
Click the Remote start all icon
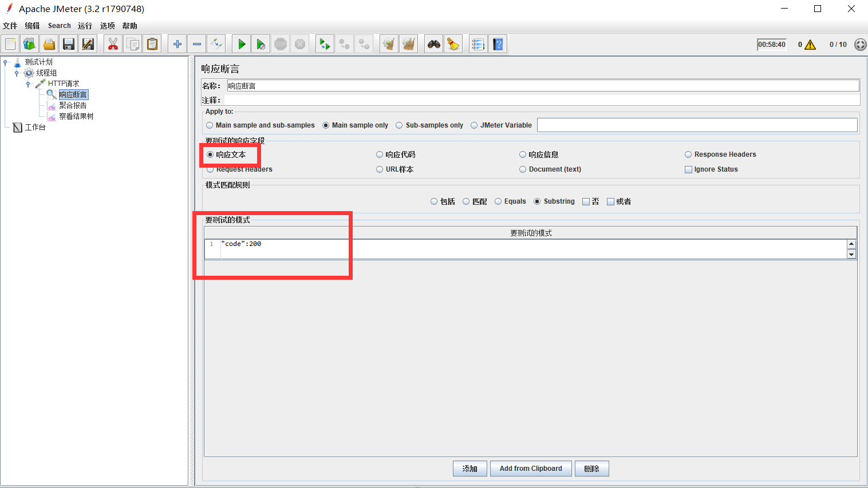[325, 44]
